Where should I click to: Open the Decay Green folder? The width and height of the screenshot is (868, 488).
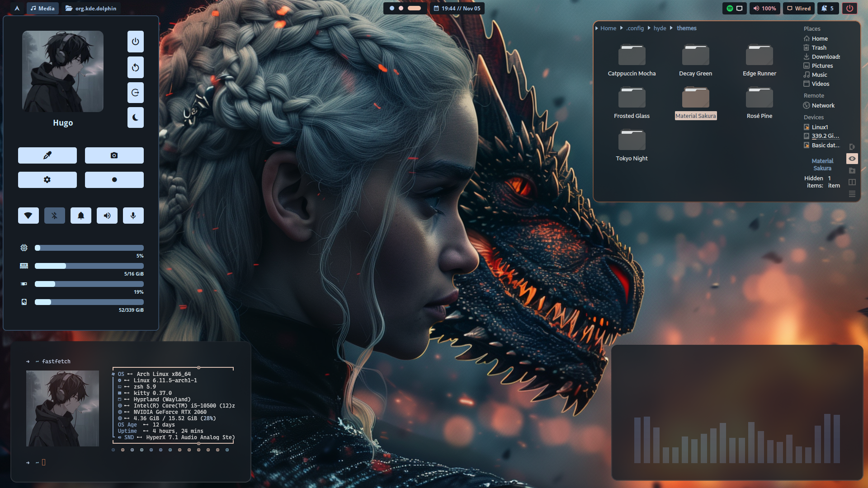click(x=695, y=61)
